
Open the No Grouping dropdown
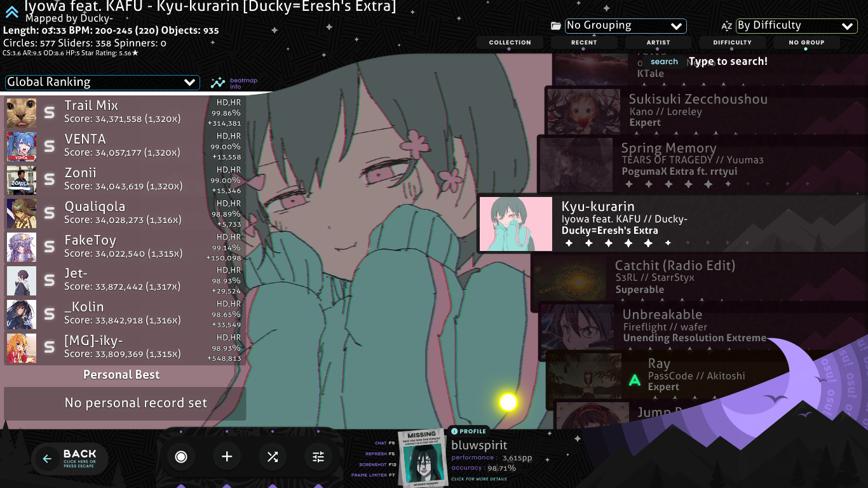coord(625,26)
